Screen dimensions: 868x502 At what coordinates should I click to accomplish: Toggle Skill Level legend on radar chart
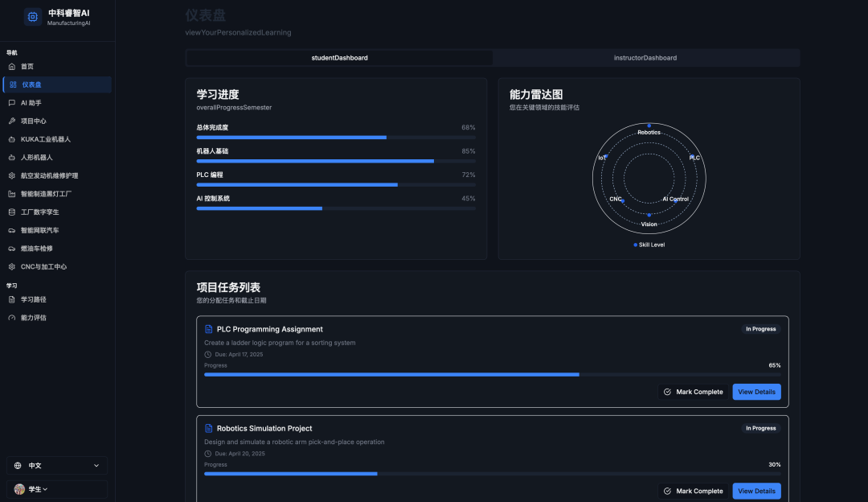[649, 245]
